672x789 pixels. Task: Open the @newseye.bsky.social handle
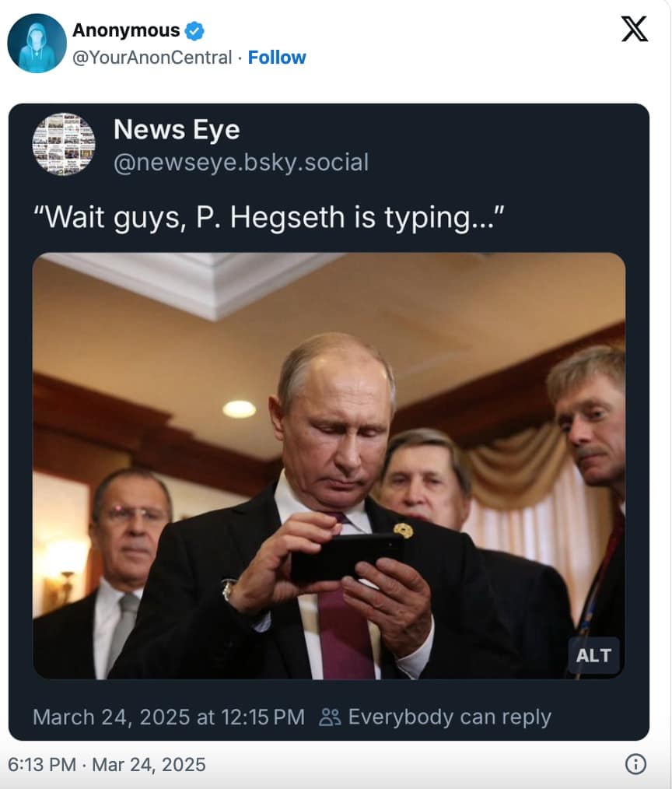[241, 163]
